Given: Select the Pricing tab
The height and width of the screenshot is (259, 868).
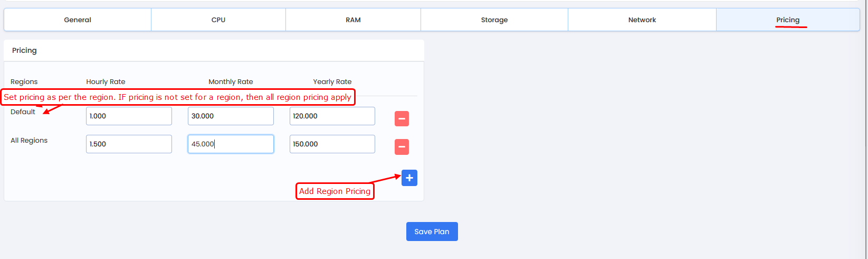Looking at the screenshot, I should pyautogui.click(x=787, y=20).
